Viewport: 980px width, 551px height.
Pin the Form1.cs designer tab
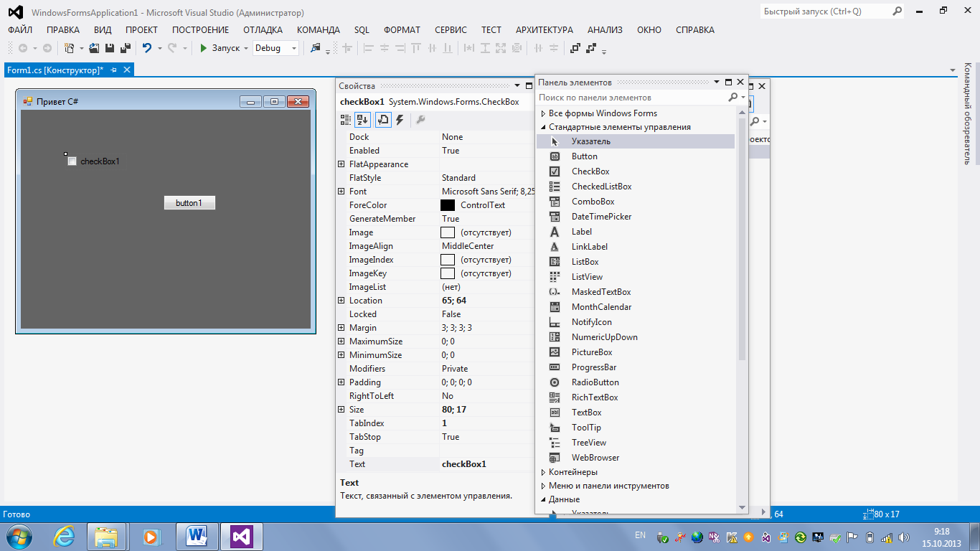click(x=114, y=70)
